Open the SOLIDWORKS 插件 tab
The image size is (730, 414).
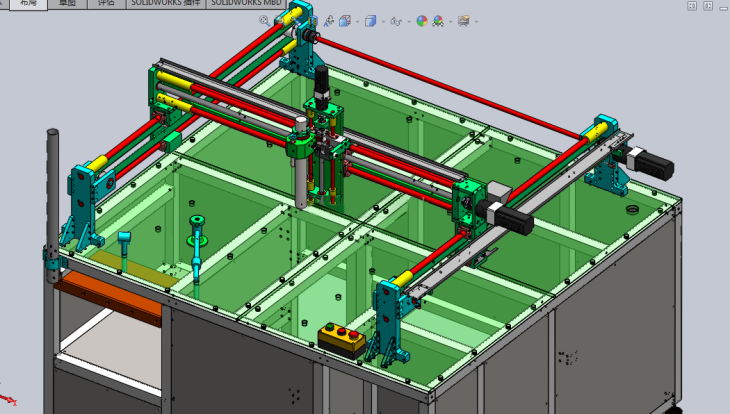coord(165,4)
